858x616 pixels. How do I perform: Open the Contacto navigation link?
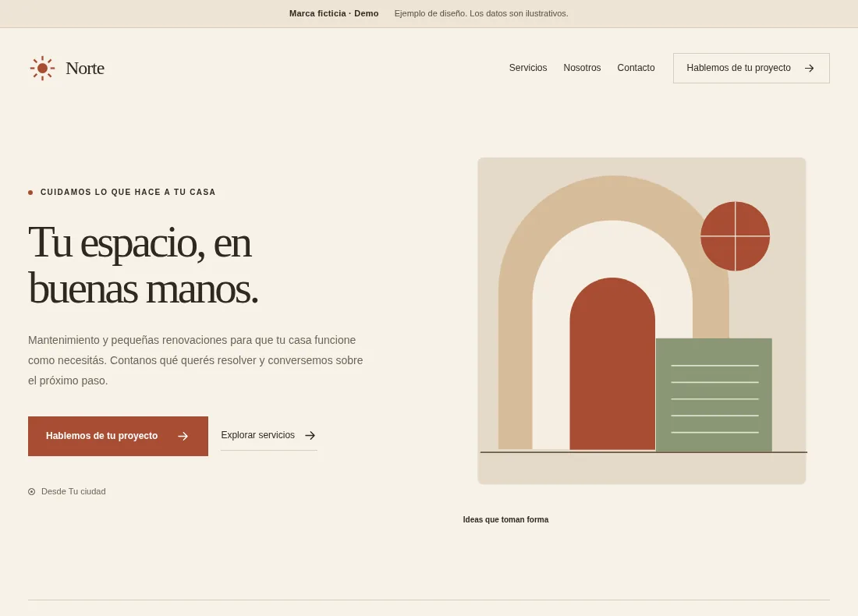636,68
